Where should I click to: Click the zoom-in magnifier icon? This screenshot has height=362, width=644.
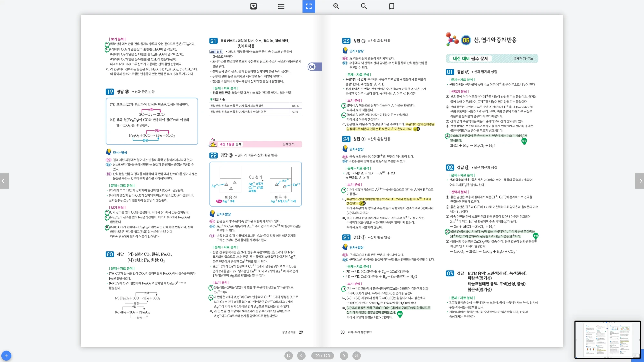tap(336, 6)
